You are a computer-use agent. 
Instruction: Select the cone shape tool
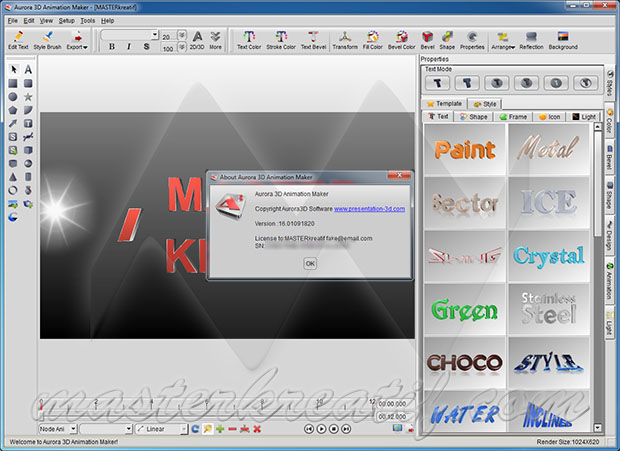13,177
